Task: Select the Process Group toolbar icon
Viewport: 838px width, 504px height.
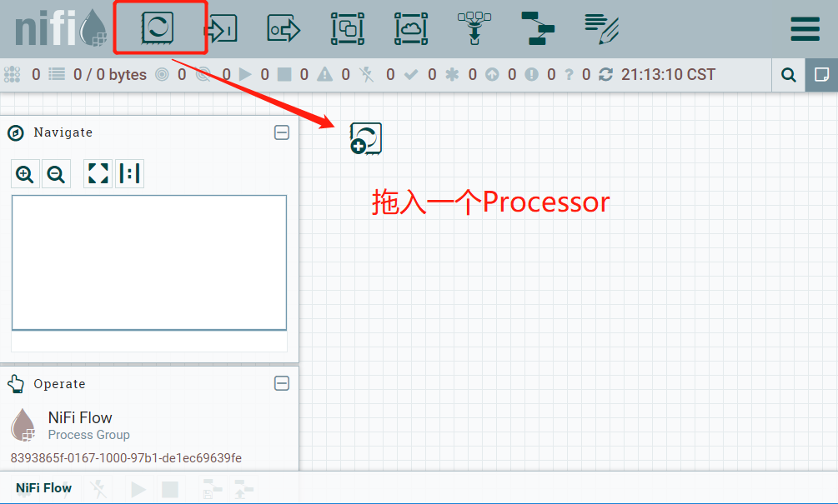Action: (348, 29)
